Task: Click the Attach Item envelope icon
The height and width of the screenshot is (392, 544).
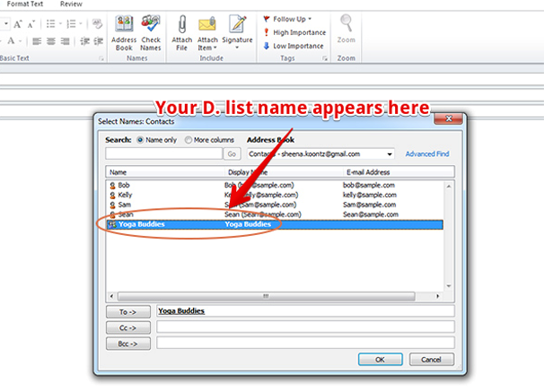Action: 208,30
